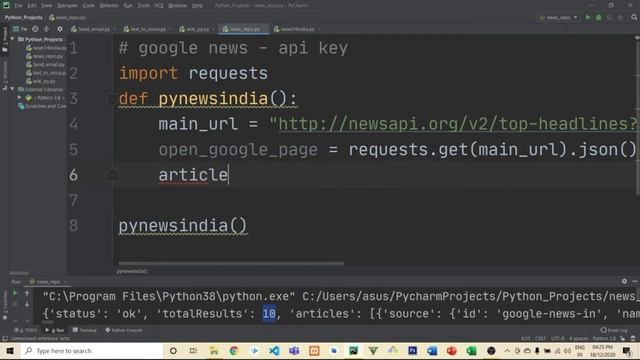The image size is (640, 360).
Task: Collapse the External Libraries node
Action: [x=12, y=89]
